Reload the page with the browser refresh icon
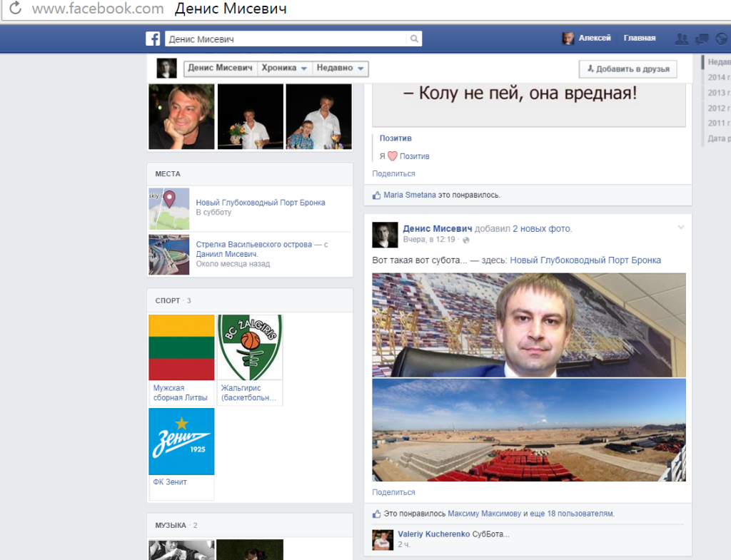This screenshot has height=560, width=731. 16,8
